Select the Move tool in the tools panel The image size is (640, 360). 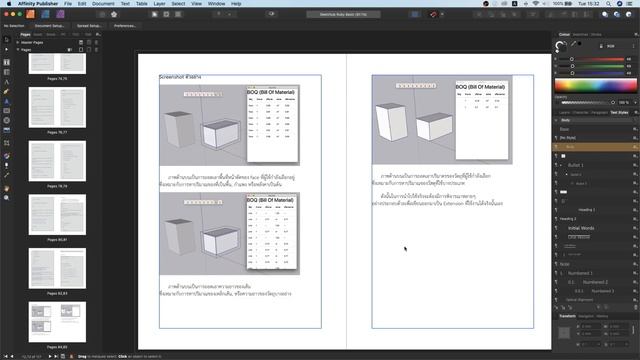tap(6, 40)
